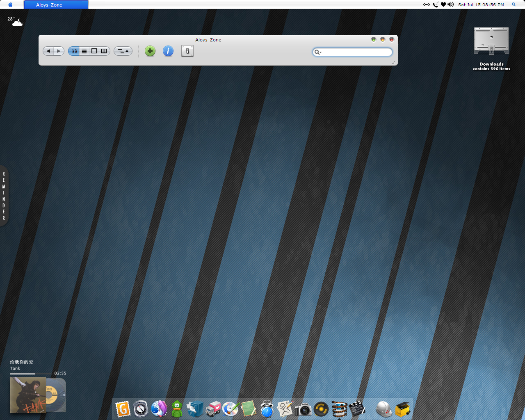Open the volume menu bar icon
The height and width of the screenshot is (420, 525).
(451, 5)
